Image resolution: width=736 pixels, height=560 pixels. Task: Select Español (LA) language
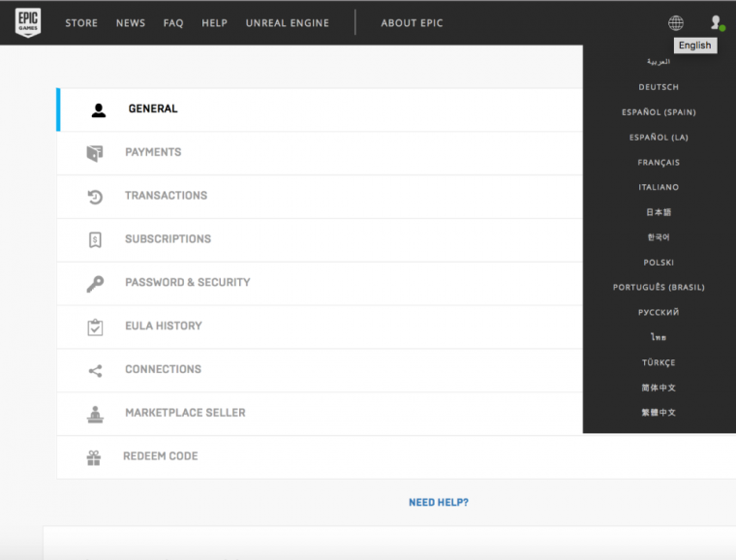coord(659,138)
